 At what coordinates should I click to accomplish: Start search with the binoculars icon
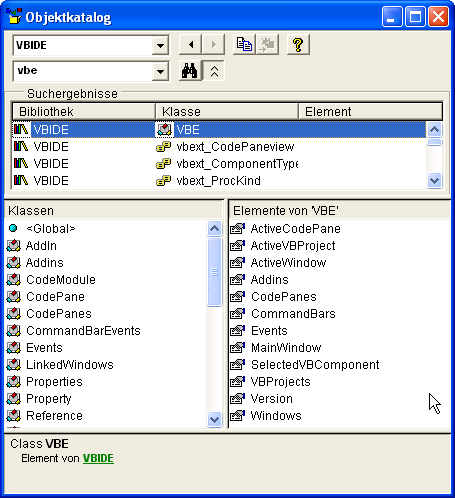point(190,71)
